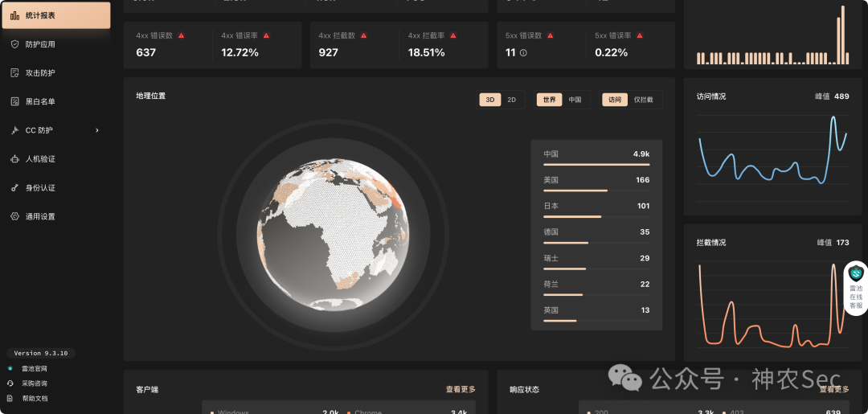
Task: Click the 德国 row label
Action: (x=551, y=232)
